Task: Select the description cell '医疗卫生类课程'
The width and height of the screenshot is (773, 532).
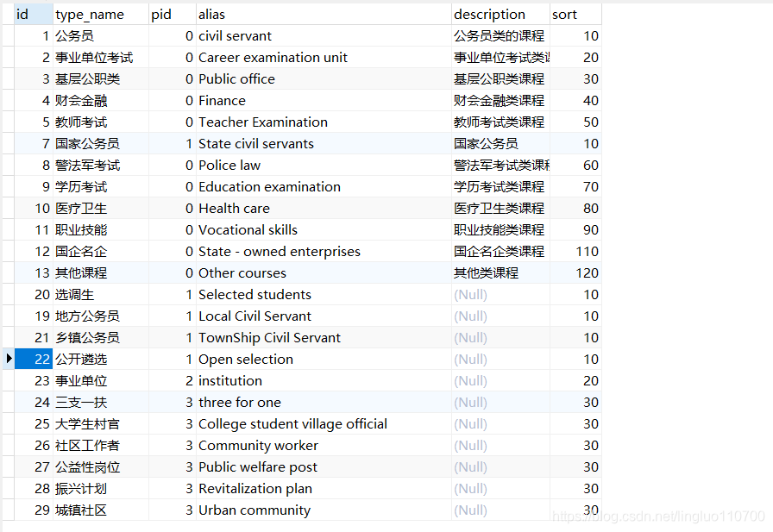Action: coord(500,209)
